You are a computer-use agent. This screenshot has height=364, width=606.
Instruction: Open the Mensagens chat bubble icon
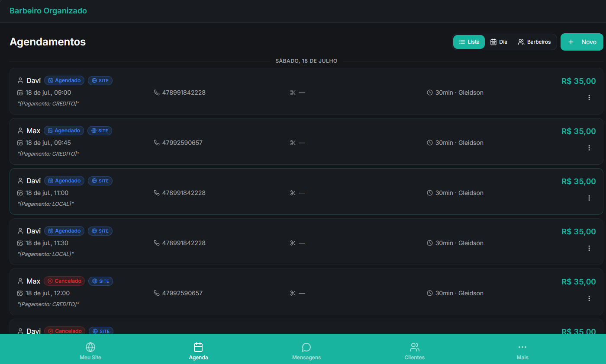pos(306,347)
